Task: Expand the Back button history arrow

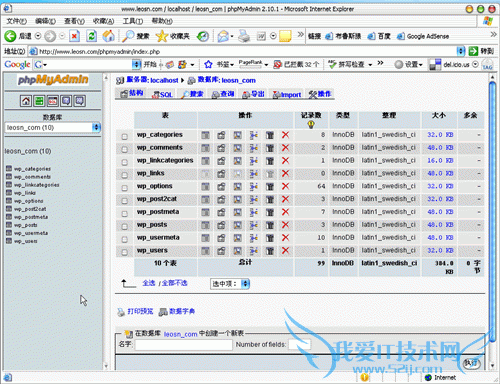Action: coord(38,36)
